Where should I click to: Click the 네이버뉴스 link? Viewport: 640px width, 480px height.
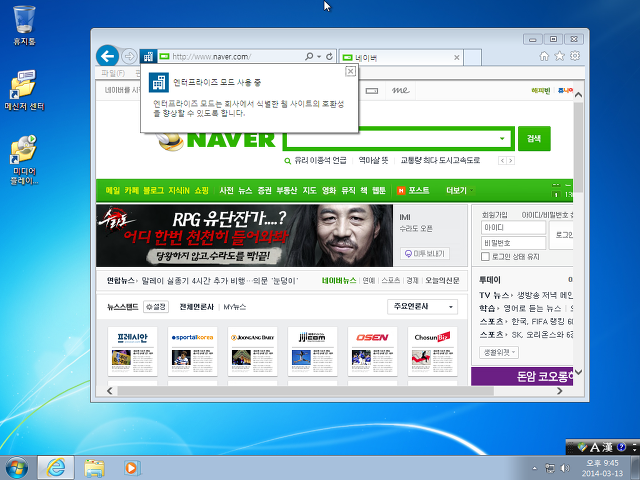click(339, 280)
